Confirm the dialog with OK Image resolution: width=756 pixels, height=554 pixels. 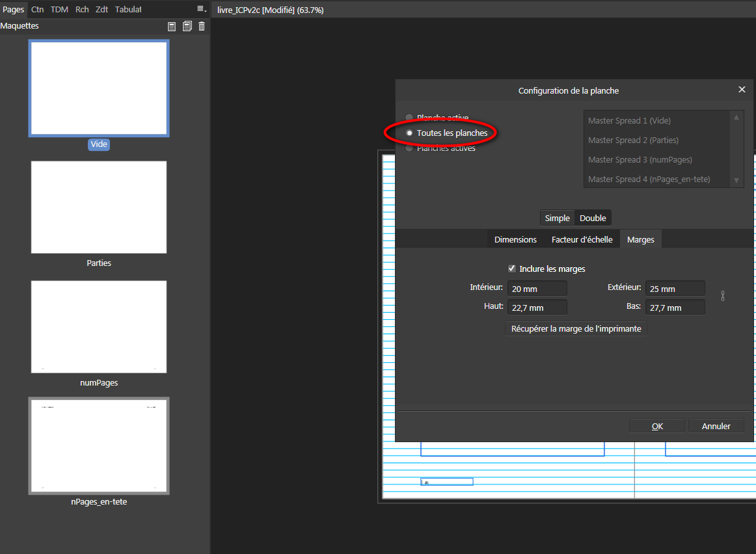[x=657, y=426]
